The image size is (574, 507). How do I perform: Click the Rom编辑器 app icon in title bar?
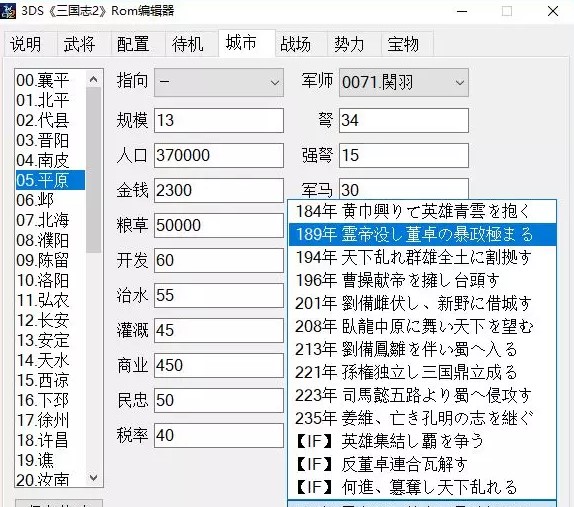point(8,11)
